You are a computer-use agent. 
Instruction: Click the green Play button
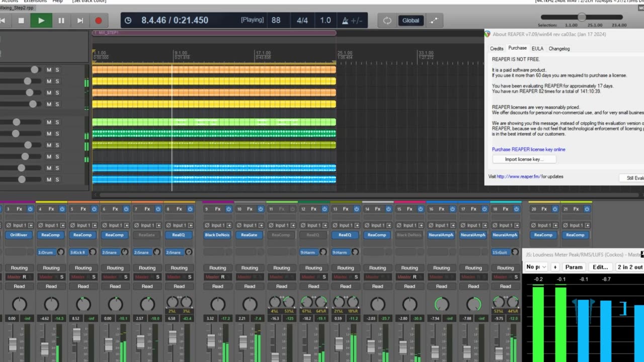tap(41, 21)
